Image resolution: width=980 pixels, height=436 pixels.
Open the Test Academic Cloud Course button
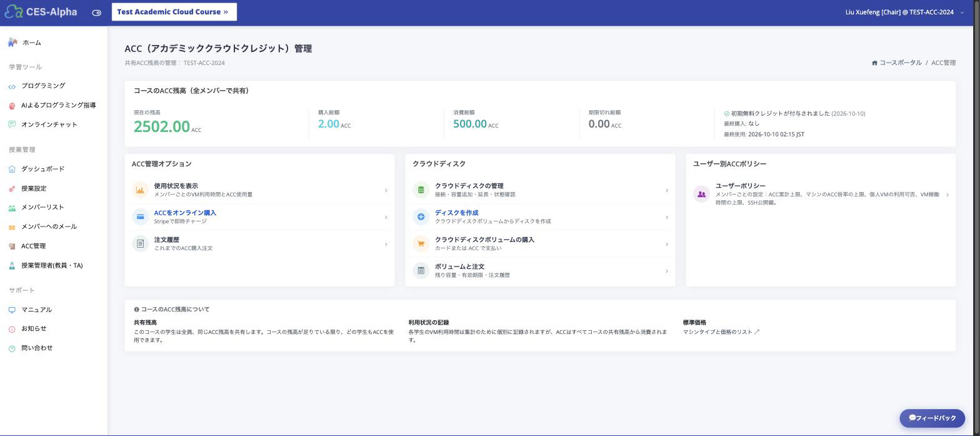point(174,12)
